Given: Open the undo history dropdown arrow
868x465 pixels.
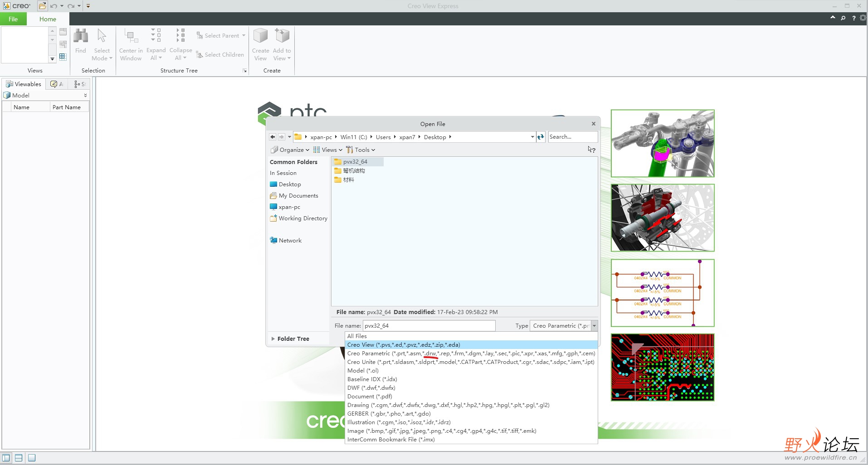Looking at the screenshot, I should point(62,6).
